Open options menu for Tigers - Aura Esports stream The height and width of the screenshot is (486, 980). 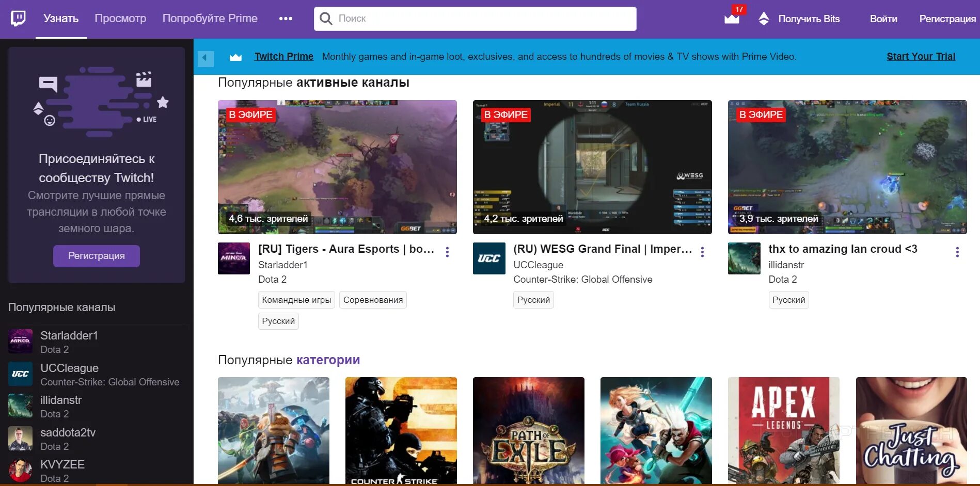(x=447, y=252)
